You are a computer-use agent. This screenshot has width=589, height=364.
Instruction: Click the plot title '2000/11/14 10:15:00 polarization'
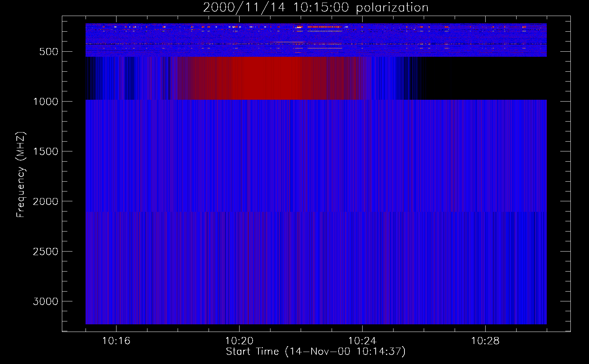(x=316, y=8)
